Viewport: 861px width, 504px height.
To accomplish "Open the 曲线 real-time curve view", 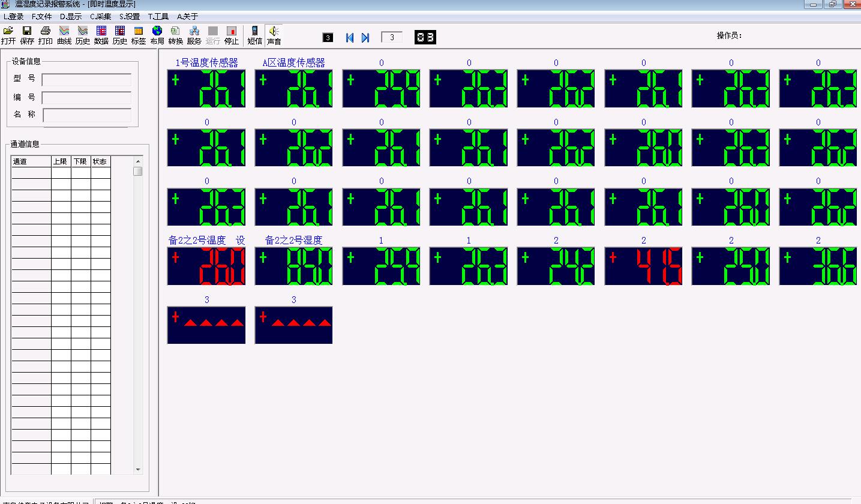I will pos(64,35).
